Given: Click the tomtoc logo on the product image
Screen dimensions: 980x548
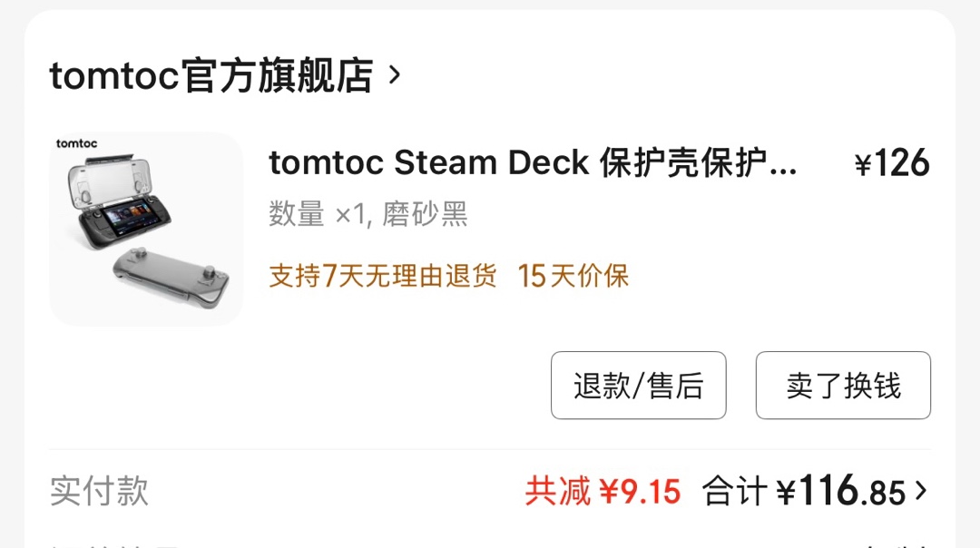Looking at the screenshot, I should (76, 143).
